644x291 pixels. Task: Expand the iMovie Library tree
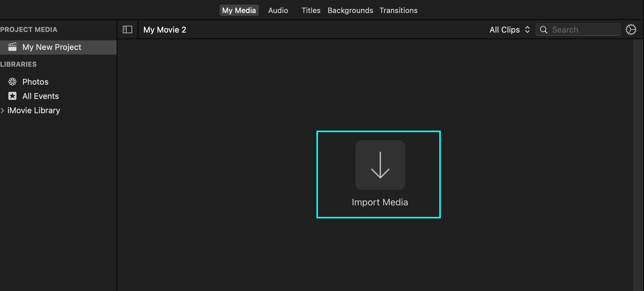click(x=3, y=110)
